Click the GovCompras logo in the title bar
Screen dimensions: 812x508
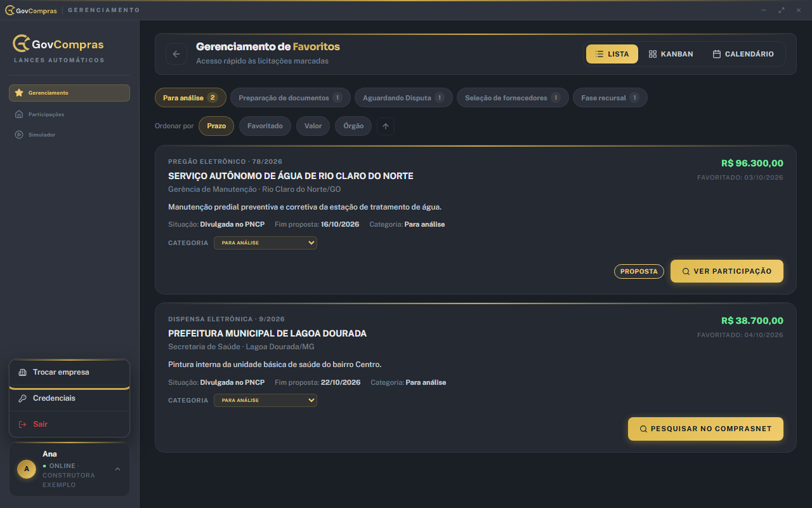pyautogui.click(x=31, y=10)
